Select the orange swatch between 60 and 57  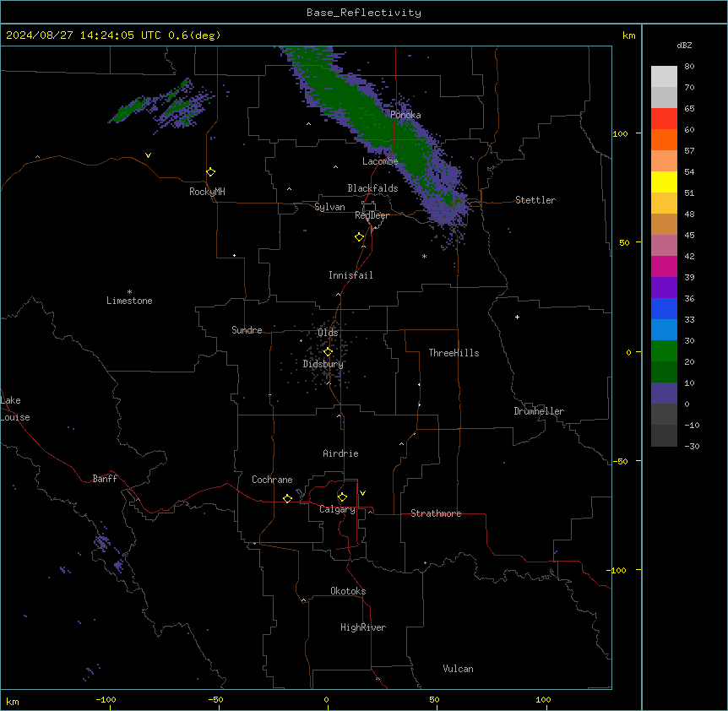pos(664,139)
